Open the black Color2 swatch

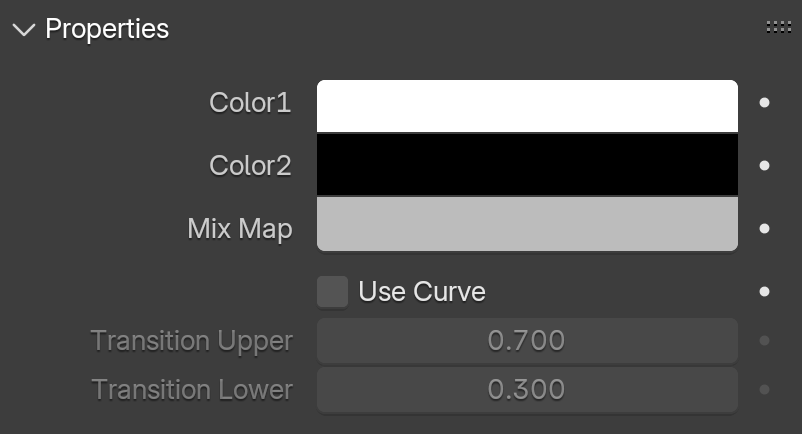(x=527, y=165)
